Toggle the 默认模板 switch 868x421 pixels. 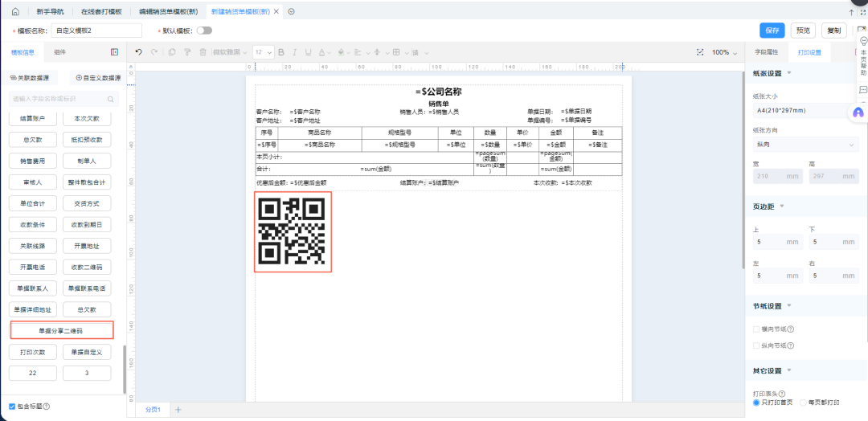(204, 31)
